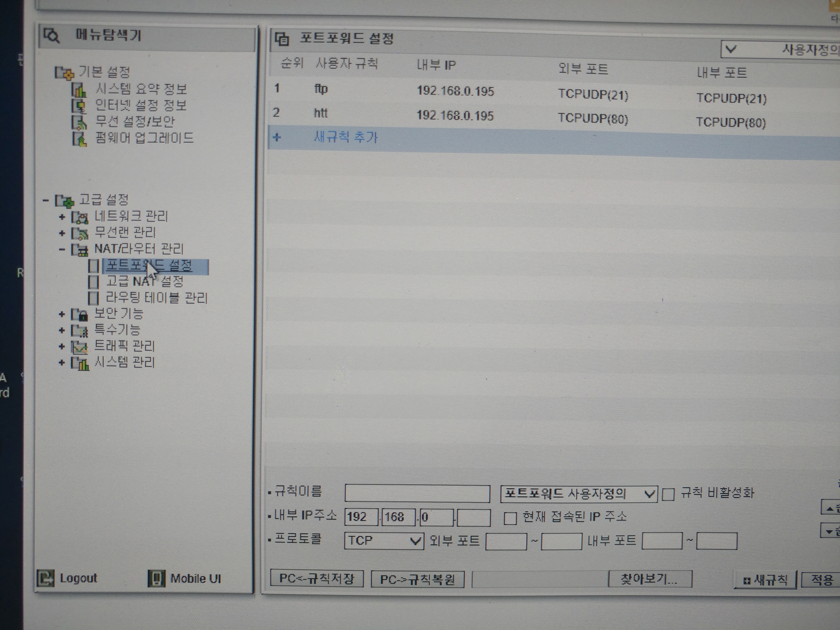Click the 규칙이름 text field
Image resolution: width=840 pixels, height=630 pixels.
click(x=417, y=494)
